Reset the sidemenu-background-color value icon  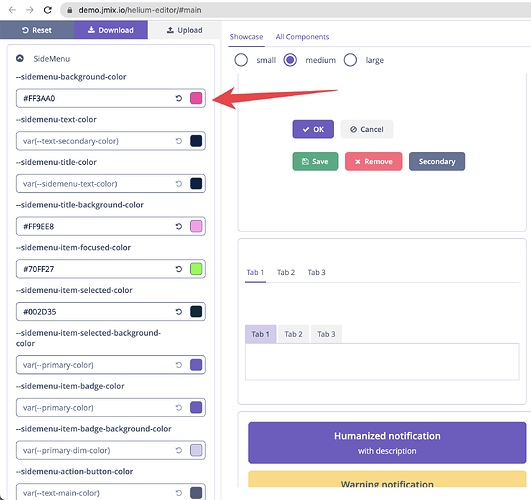[x=179, y=98]
